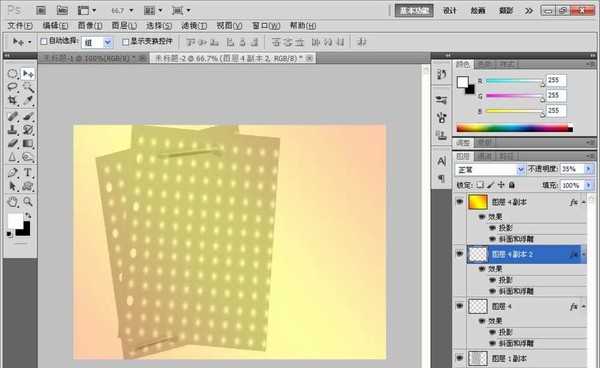Open the Paragraph panel icon in dock
600x368 pixels.
(x=442, y=178)
